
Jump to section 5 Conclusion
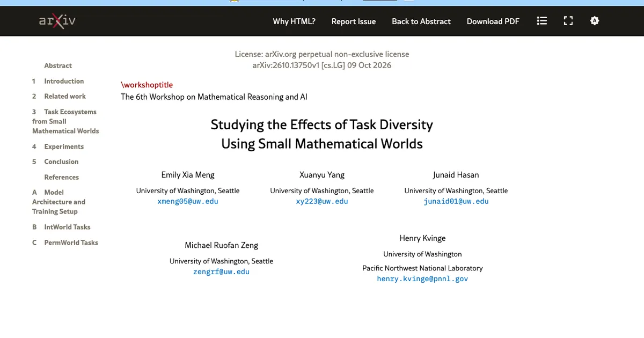(55, 161)
